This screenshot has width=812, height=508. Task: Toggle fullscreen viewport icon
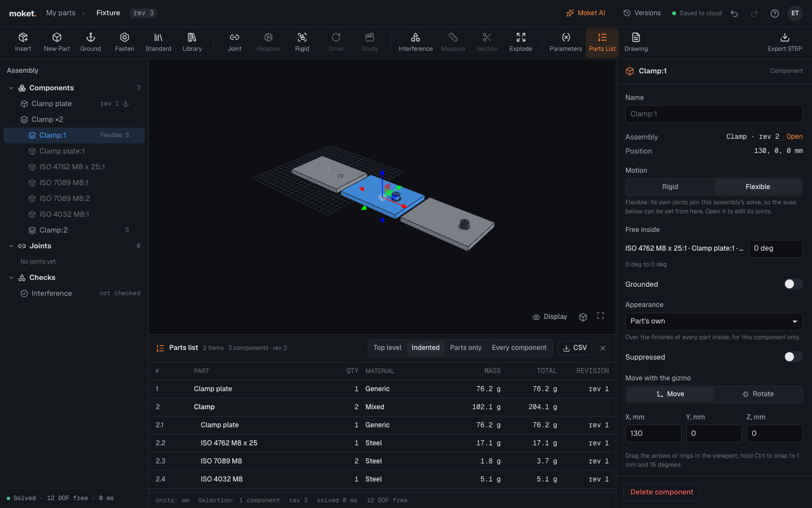pos(601,316)
